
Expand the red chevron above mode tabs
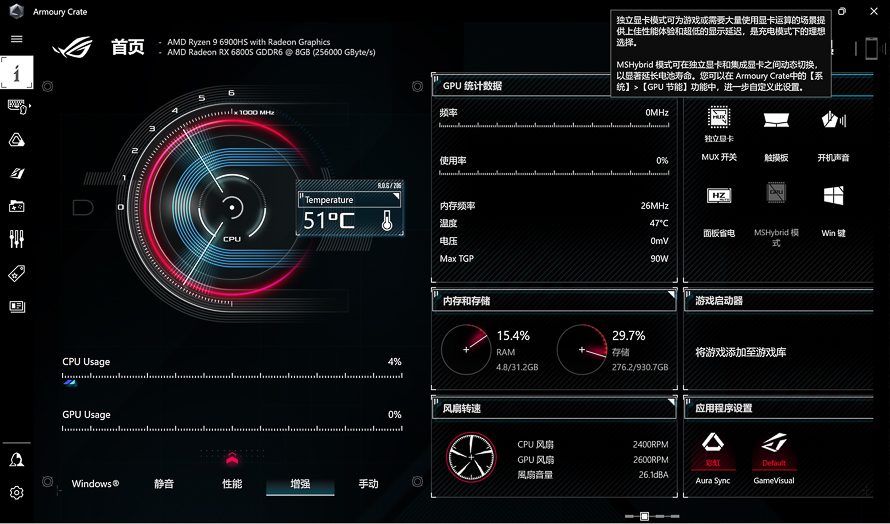pyautogui.click(x=232, y=458)
